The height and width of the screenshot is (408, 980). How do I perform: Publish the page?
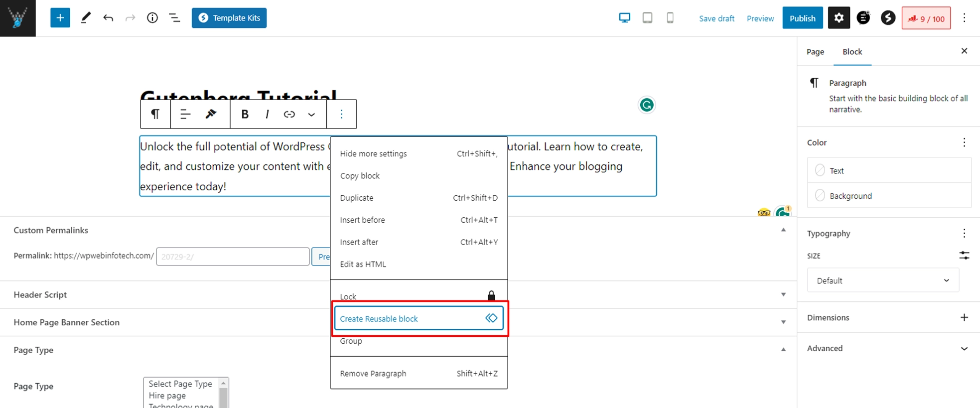click(x=802, y=18)
